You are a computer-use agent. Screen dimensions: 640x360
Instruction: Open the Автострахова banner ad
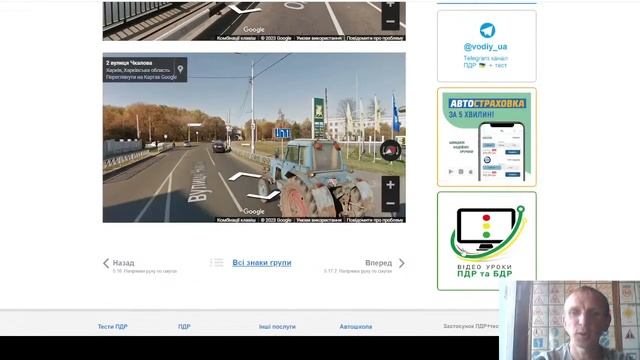487,137
